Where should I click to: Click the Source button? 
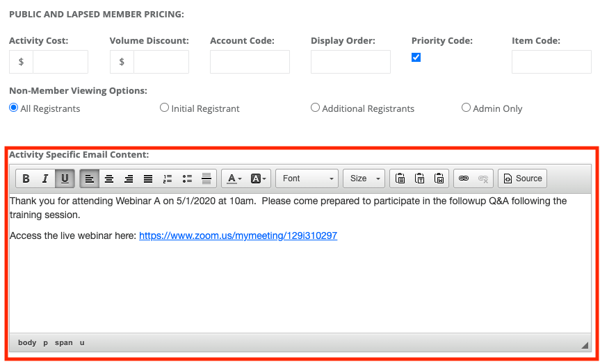pos(522,179)
